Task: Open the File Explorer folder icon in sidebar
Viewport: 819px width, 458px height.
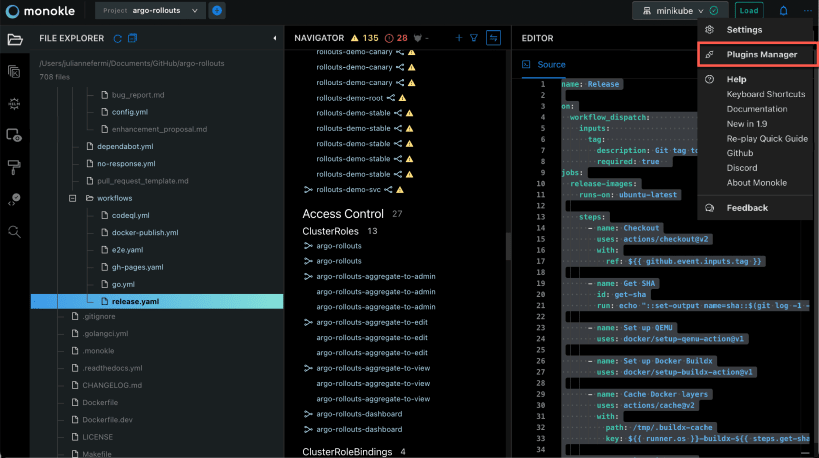Action: (15, 39)
